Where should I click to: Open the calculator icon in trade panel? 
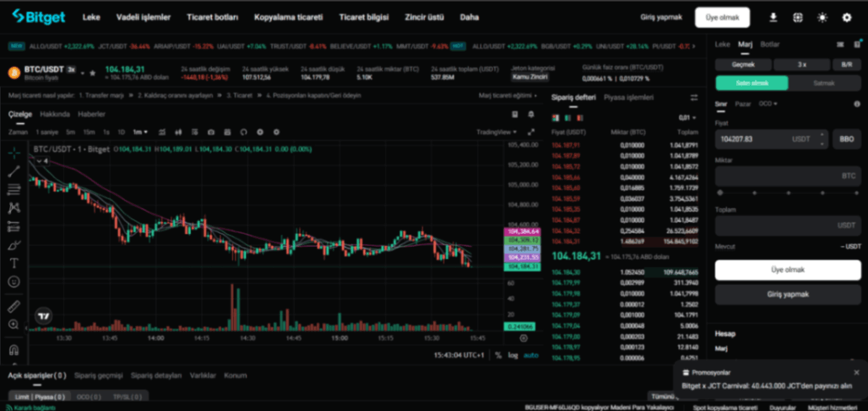point(857,45)
